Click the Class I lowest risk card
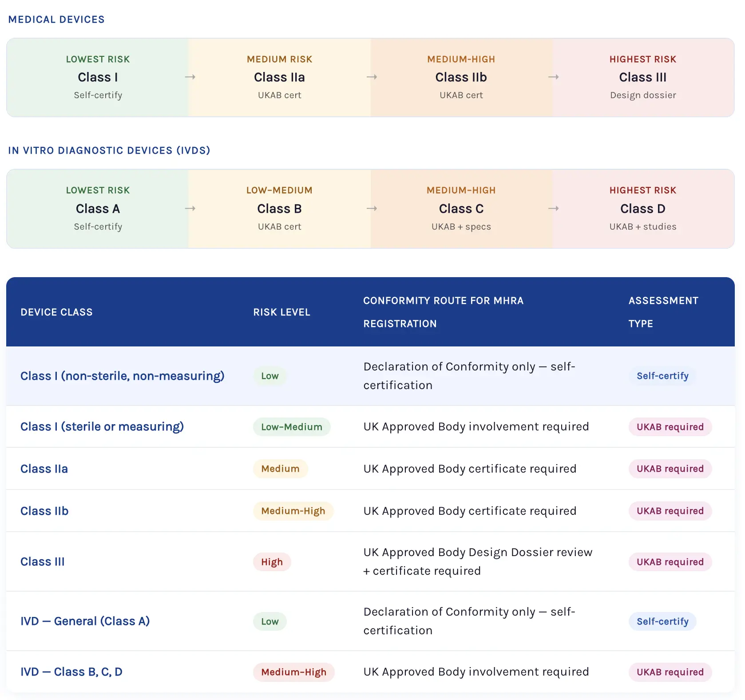The width and height of the screenshot is (745, 700). (x=98, y=77)
